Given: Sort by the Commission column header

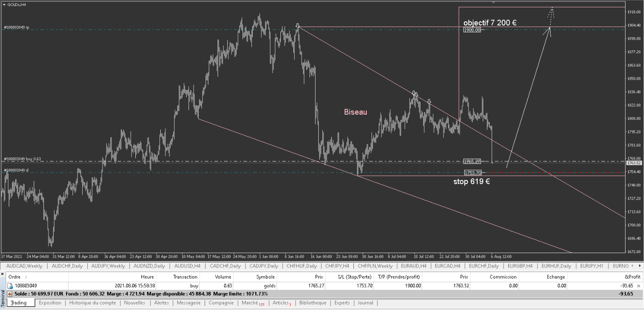Looking at the screenshot, I should [494, 277].
